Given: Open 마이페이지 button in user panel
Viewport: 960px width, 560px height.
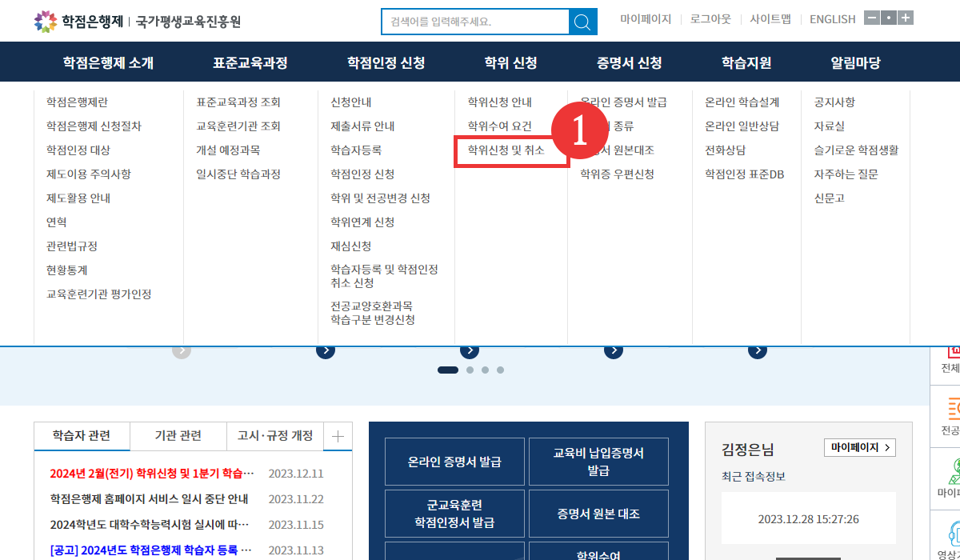Looking at the screenshot, I should pos(859,448).
